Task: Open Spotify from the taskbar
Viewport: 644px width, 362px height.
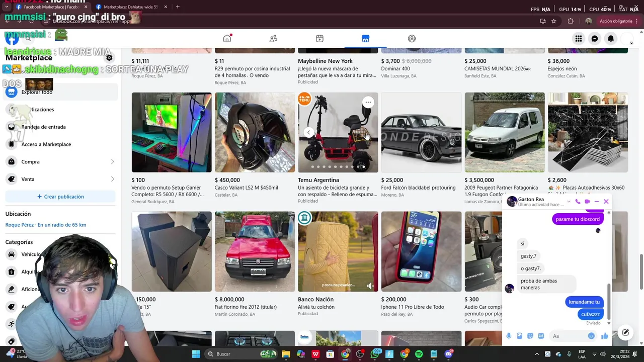Action: [x=419, y=354]
